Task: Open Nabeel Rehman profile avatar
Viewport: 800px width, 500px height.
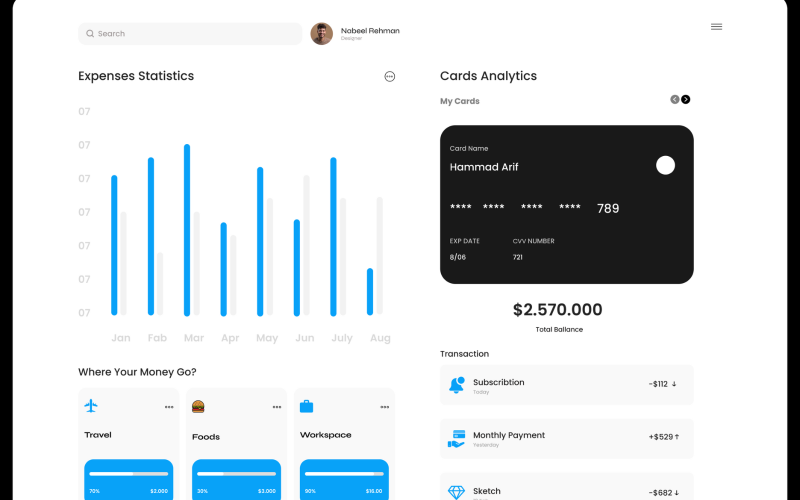Action: coord(321,34)
